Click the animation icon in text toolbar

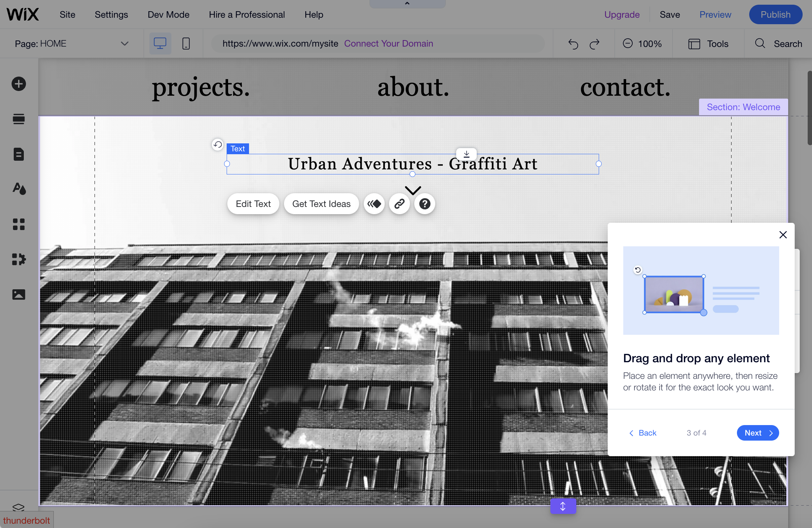374,204
